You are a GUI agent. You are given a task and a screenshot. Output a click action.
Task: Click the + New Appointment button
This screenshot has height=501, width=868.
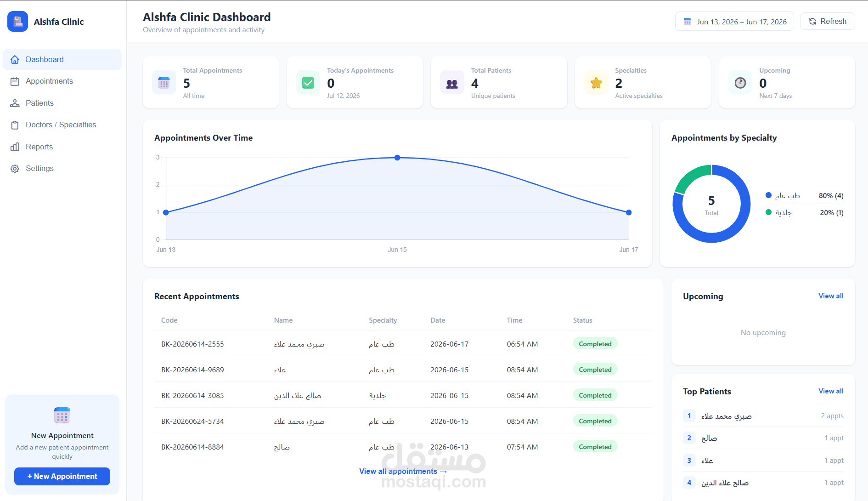tap(62, 476)
